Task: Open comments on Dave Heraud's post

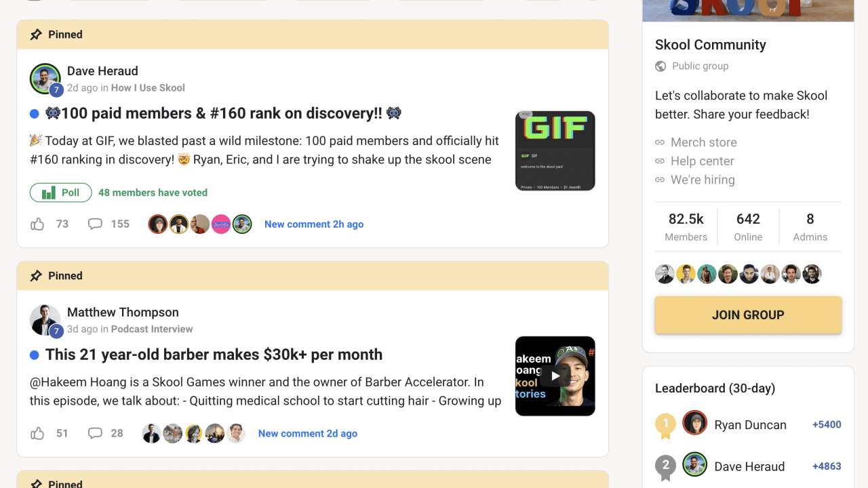Action: (96, 224)
